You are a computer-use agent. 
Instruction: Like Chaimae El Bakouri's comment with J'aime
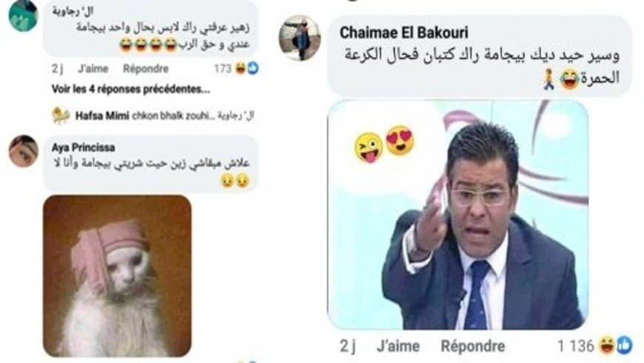[398, 346]
